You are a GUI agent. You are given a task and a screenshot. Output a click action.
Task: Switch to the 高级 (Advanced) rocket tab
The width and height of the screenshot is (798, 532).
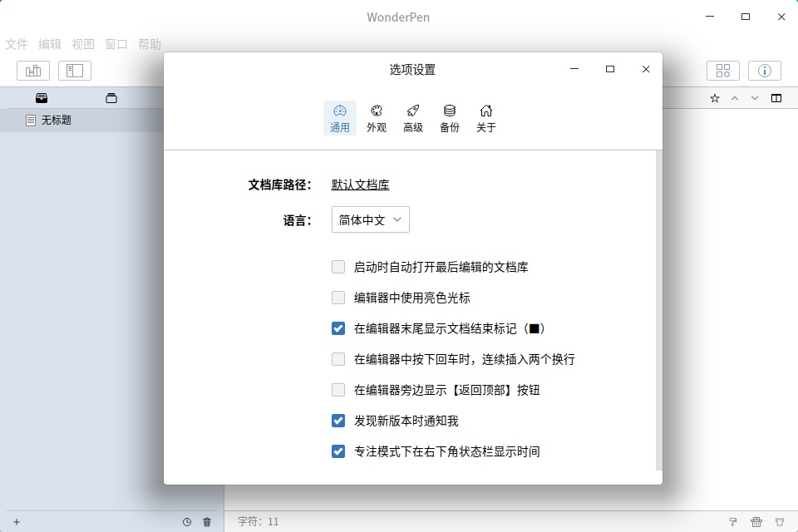pyautogui.click(x=413, y=118)
